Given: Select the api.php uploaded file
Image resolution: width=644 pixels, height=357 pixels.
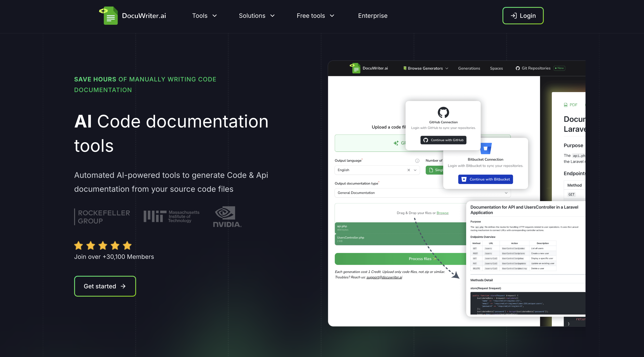Looking at the screenshot, I should pyautogui.click(x=400, y=228).
